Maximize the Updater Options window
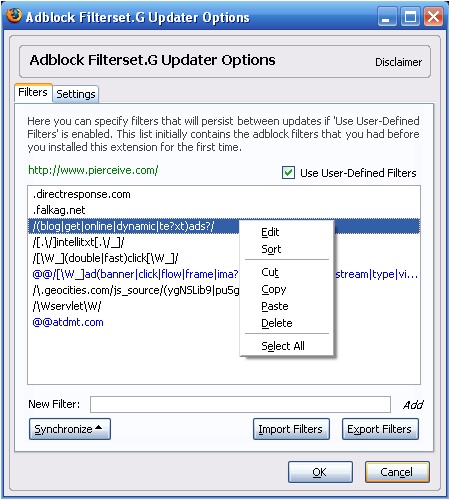The width and height of the screenshot is (450, 500). click(410, 17)
